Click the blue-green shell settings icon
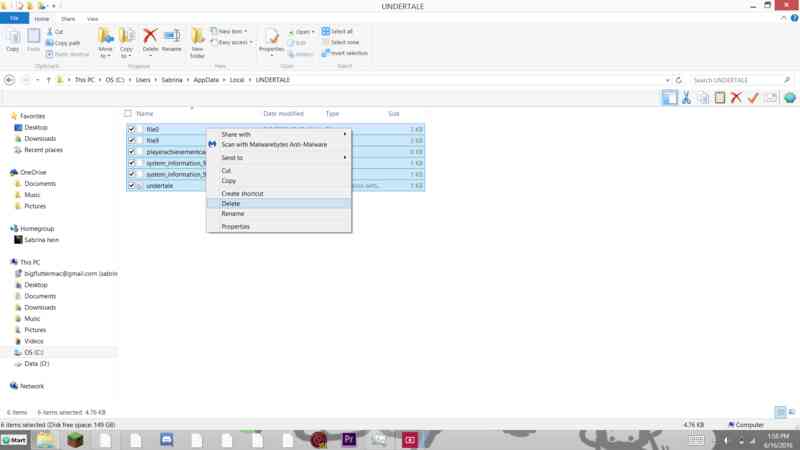Image resolution: width=800 pixels, height=450 pixels. 789,97
